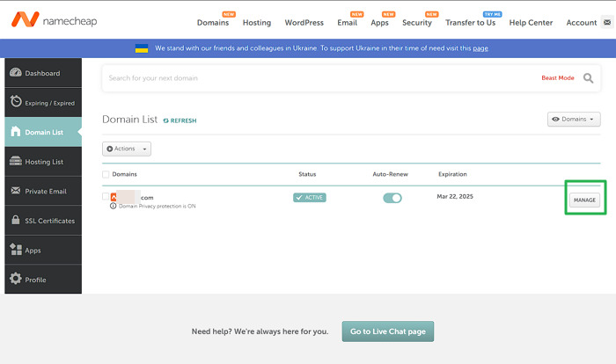
Task: Click the Expiring / Expired clock icon
Action: point(16,101)
